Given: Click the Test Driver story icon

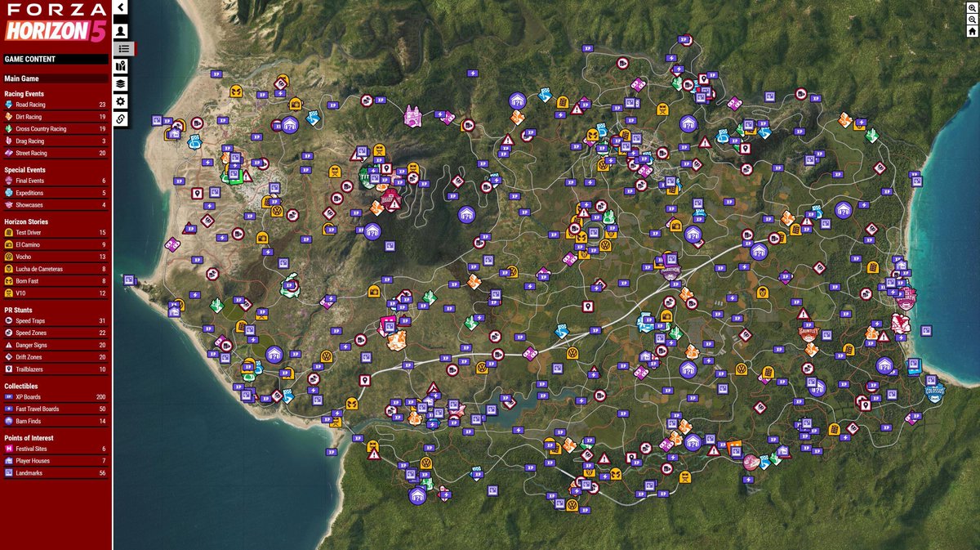Looking at the screenshot, I should point(9,233).
